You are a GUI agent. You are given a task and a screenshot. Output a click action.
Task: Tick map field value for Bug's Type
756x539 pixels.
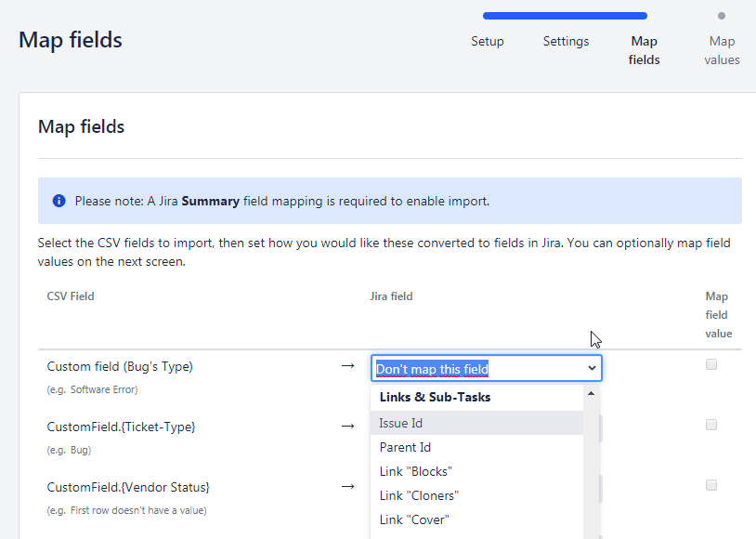(711, 364)
